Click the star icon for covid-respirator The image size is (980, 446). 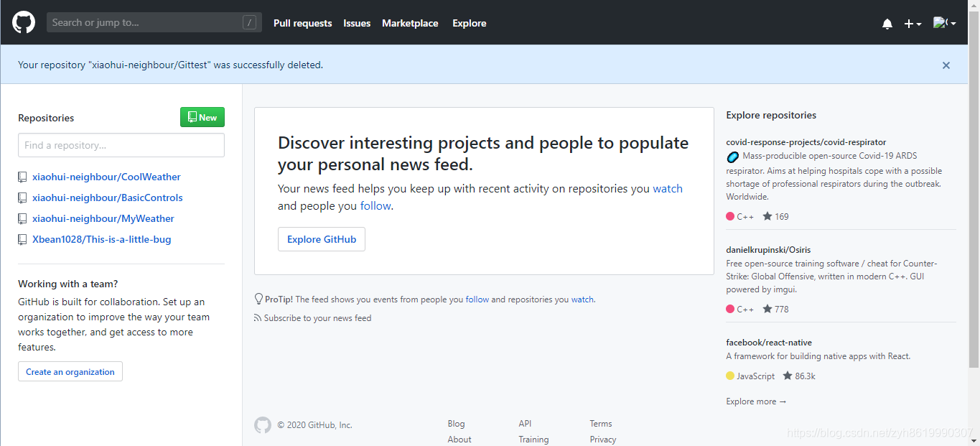click(767, 216)
